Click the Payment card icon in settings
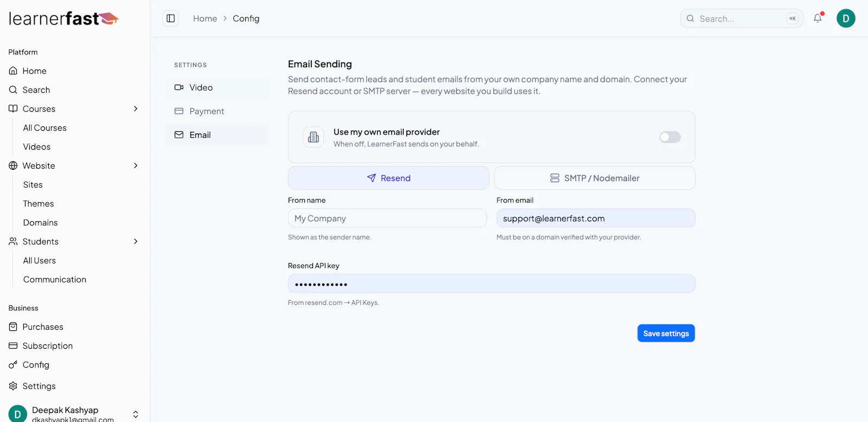Viewport: 868px width, 422px height. point(179,111)
